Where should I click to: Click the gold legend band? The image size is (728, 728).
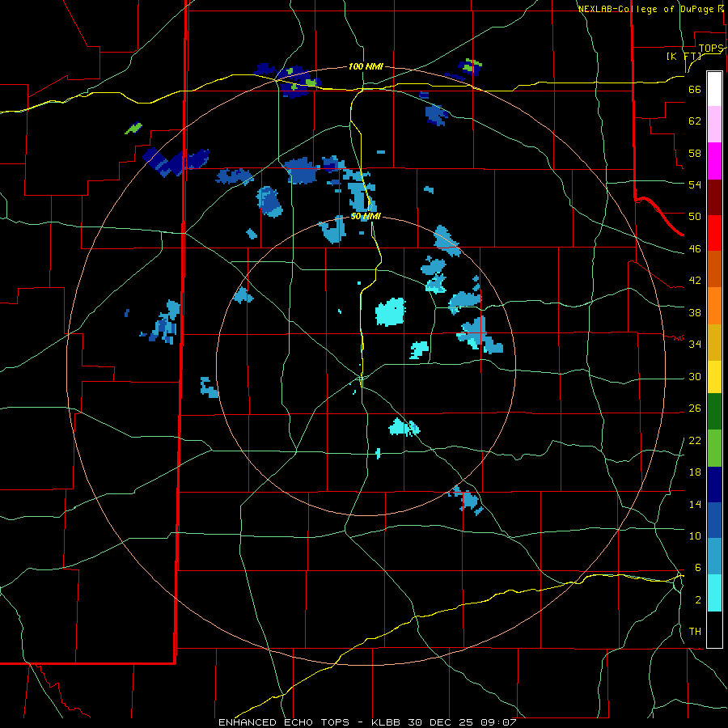714,342
